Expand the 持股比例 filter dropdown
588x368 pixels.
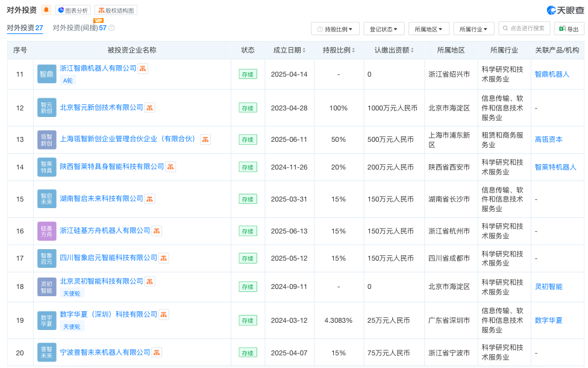pos(335,29)
